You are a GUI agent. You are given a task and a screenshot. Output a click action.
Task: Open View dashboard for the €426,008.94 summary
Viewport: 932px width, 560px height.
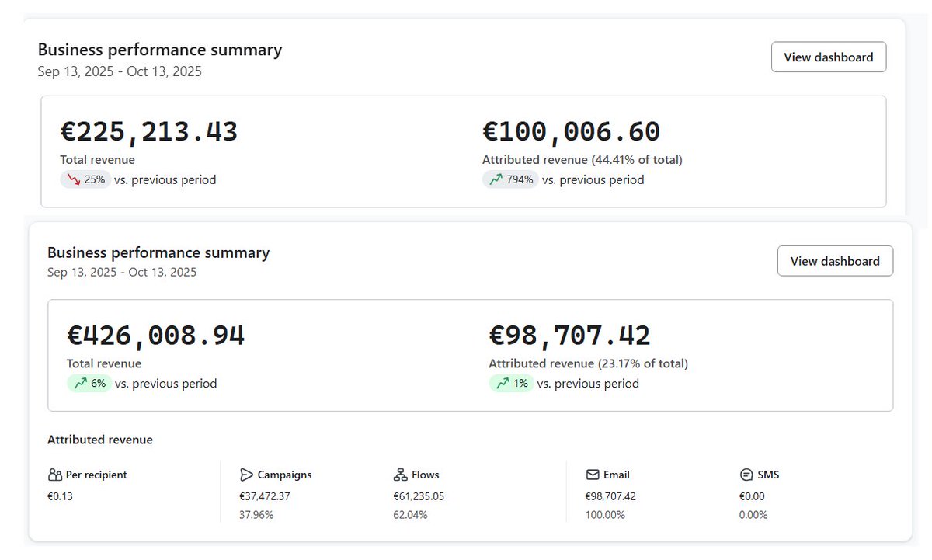click(835, 261)
